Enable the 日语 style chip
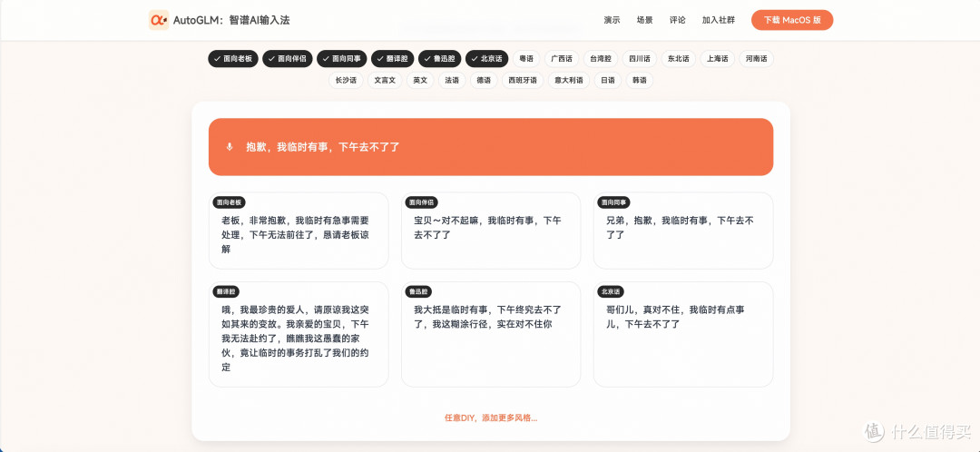Screen dimensions: 980x452 (607, 80)
